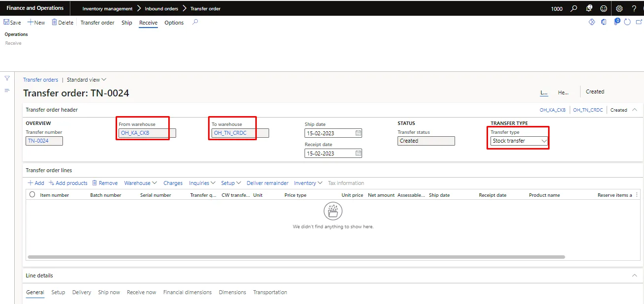Image resolution: width=644 pixels, height=304 pixels.
Task: Open Ship date calendar picker icon
Action: [358, 133]
